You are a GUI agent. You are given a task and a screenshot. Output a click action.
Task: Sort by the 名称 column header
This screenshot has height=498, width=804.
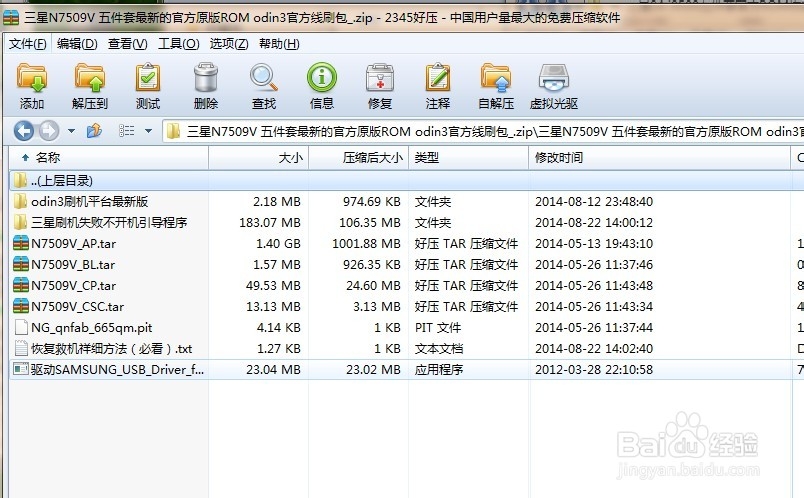tap(109, 157)
